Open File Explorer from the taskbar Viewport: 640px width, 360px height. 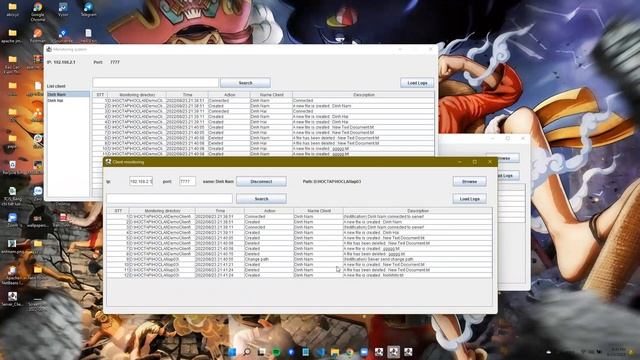coord(335,352)
